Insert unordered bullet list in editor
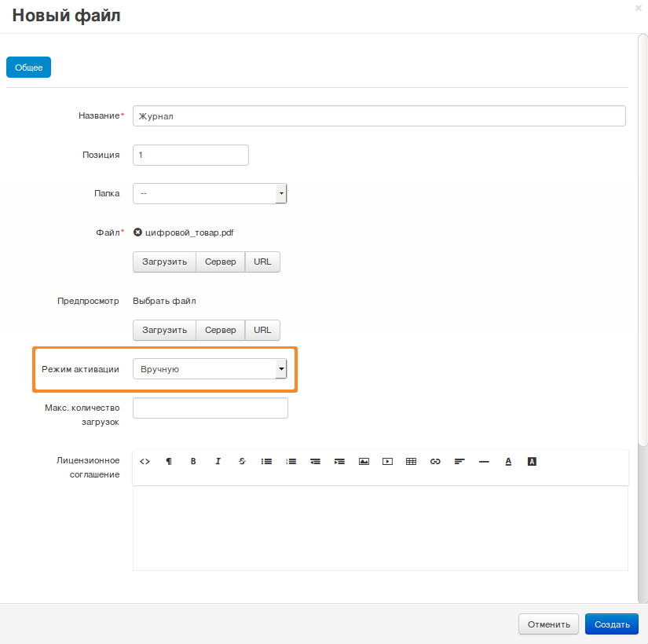The height and width of the screenshot is (644, 648). tap(266, 462)
